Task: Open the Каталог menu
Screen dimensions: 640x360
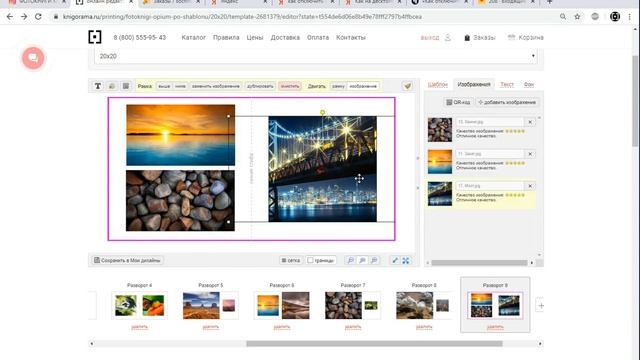Action: (193, 37)
